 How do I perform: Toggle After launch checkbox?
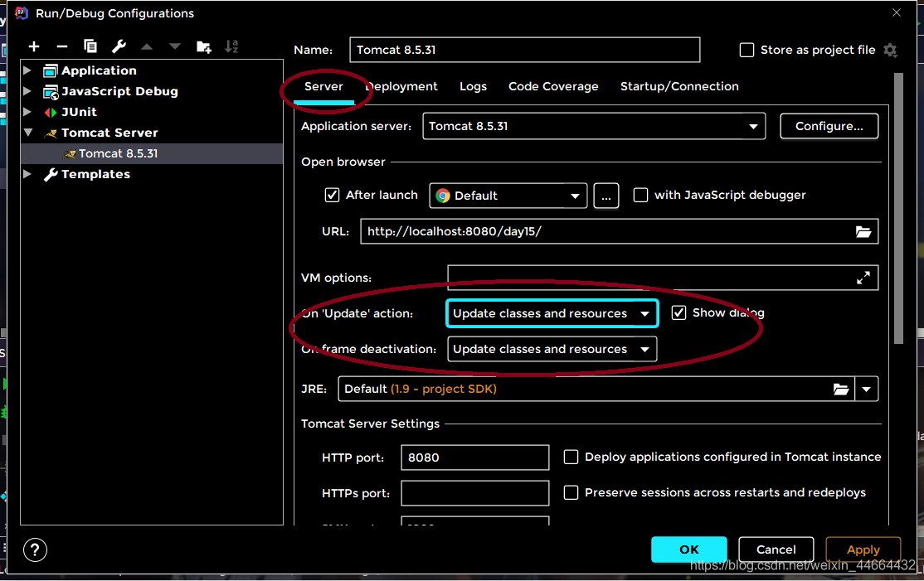pyautogui.click(x=333, y=195)
